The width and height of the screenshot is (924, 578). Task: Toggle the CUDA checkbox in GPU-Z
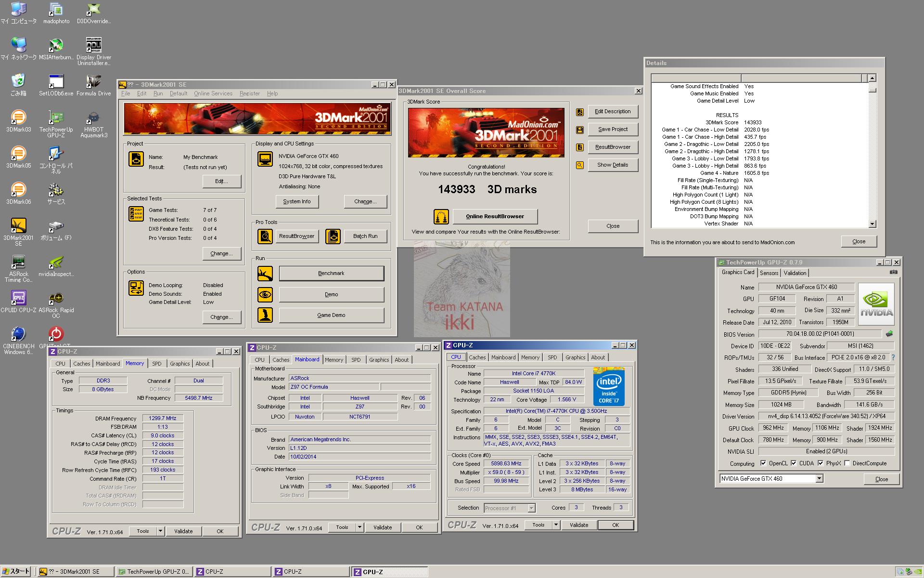(x=794, y=463)
